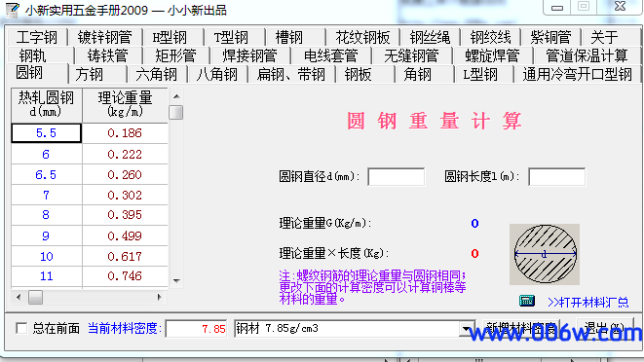Image resolution: width=644 pixels, height=362 pixels.
Task: Open the 通用冷弯开口型钢 tab
Action: point(577,74)
